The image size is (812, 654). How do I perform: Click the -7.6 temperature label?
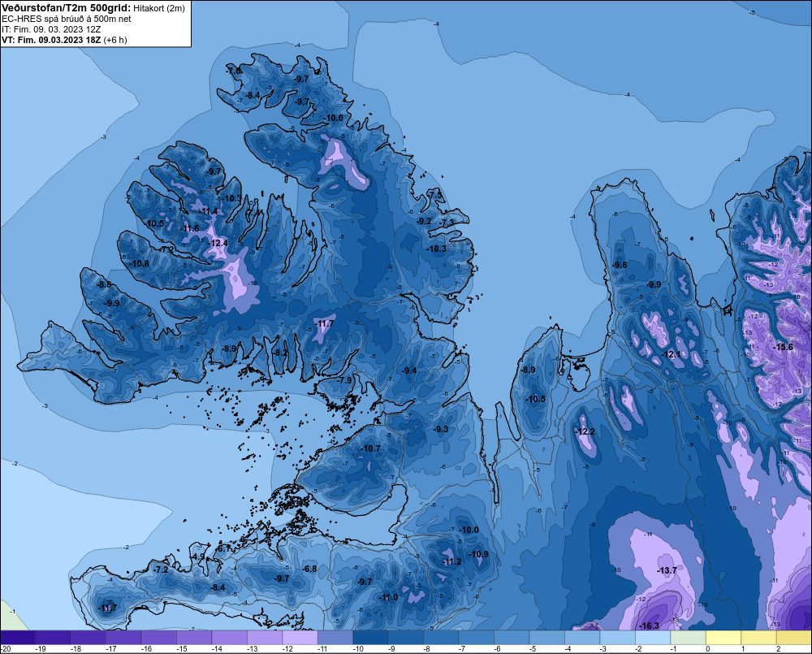pos(234,71)
